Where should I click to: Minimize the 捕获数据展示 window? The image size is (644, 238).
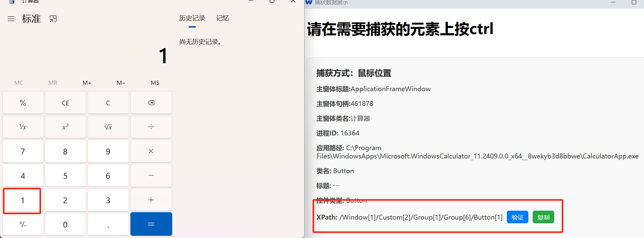click(613, 2)
